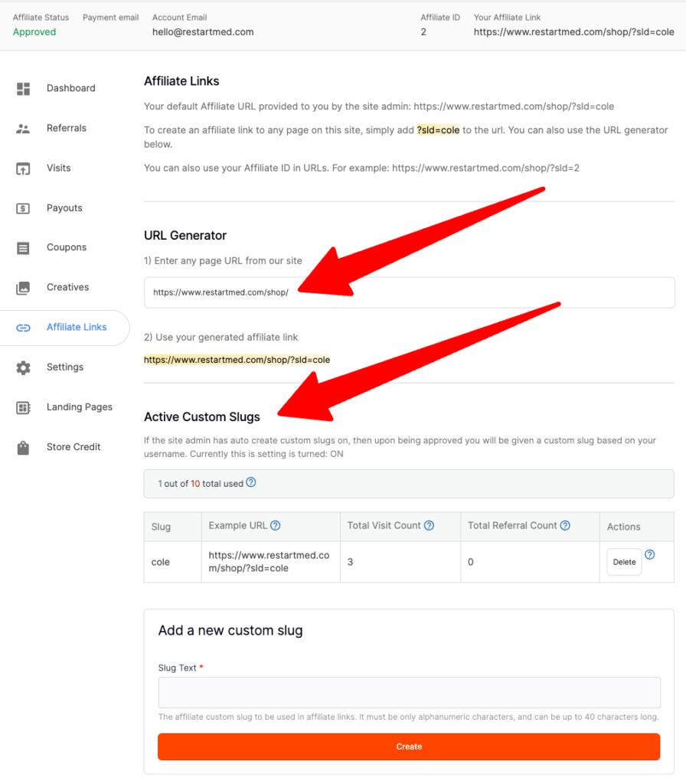
Task: Open the Referrals menu item
Action: tap(67, 129)
